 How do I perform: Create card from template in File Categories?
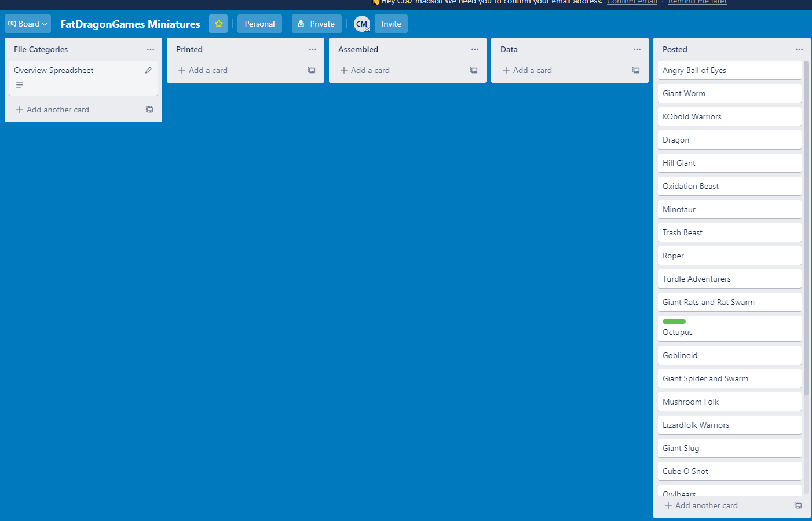click(149, 110)
